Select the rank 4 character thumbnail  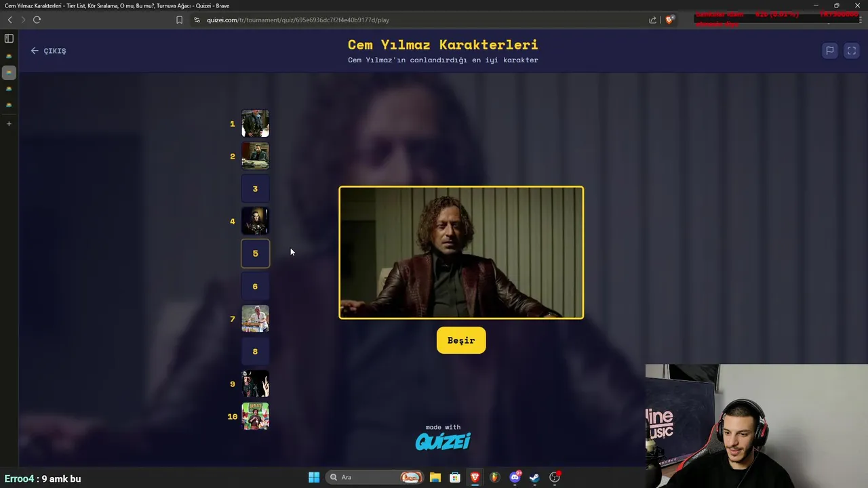255,221
